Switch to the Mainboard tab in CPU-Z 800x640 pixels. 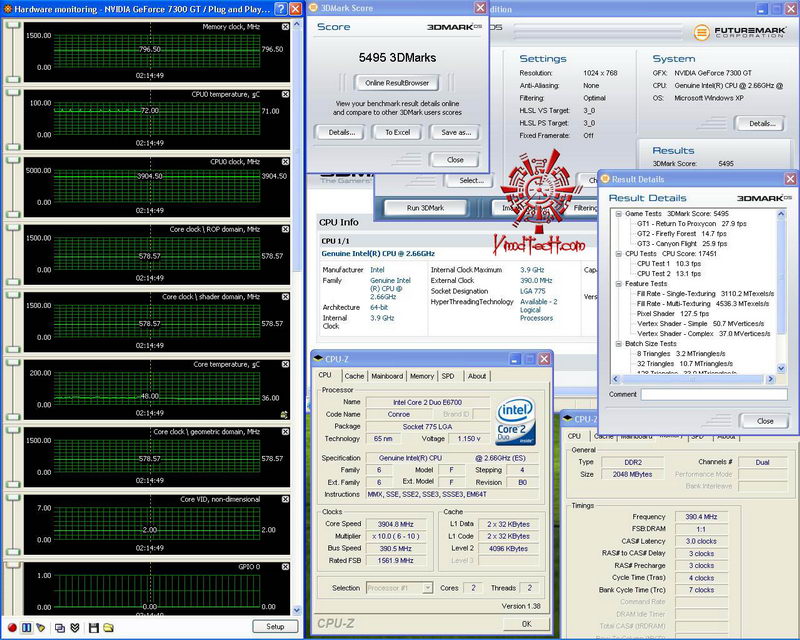click(387, 376)
